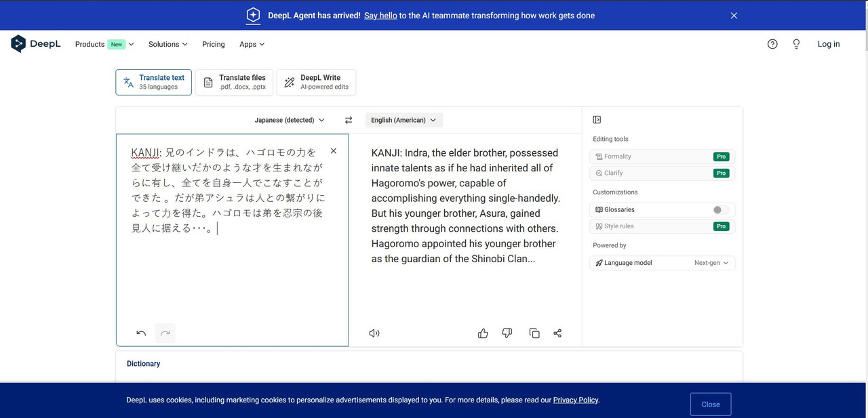Select the DeepL Write tab
Image resolution: width=868 pixels, height=418 pixels.
[316, 82]
